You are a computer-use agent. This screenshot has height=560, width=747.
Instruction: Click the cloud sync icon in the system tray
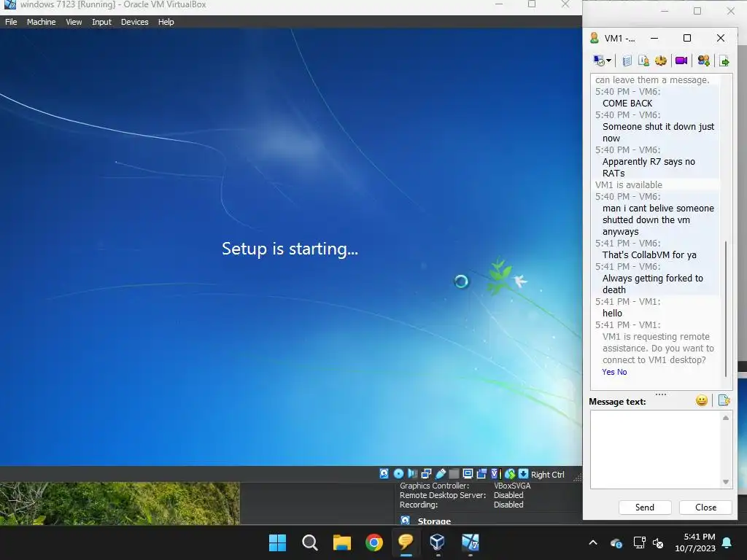(x=616, y=542)
